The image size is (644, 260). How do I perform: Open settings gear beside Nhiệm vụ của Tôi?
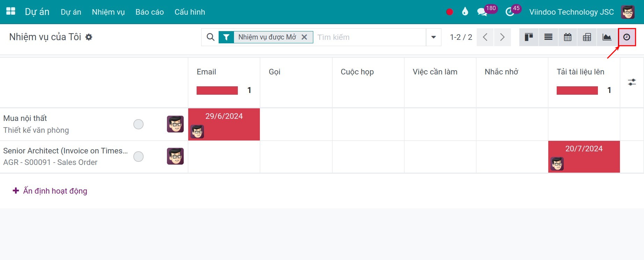click(x=89, y=37)
